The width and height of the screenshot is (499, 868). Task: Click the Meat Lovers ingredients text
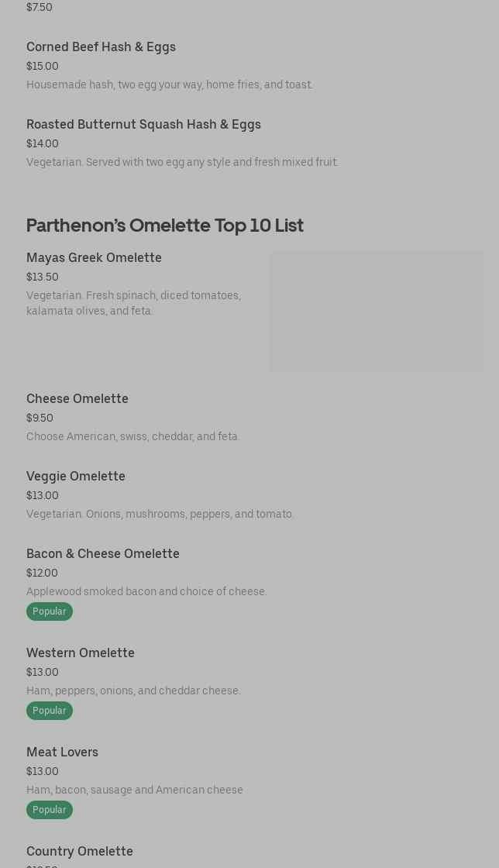coord(135,790)
